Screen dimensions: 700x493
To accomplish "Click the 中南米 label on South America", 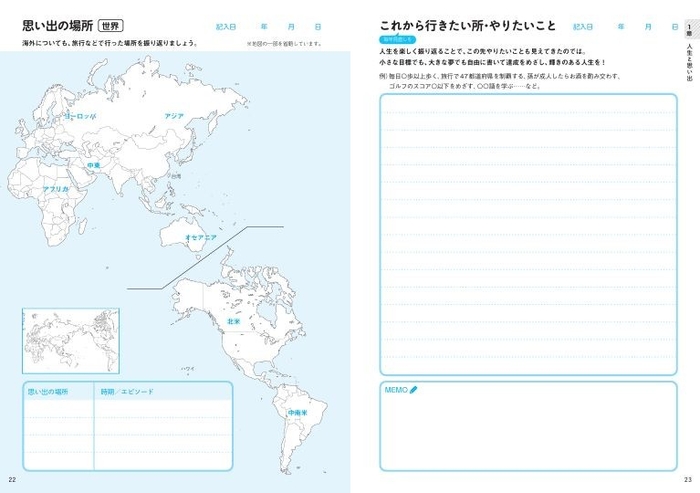I will 298,412.
